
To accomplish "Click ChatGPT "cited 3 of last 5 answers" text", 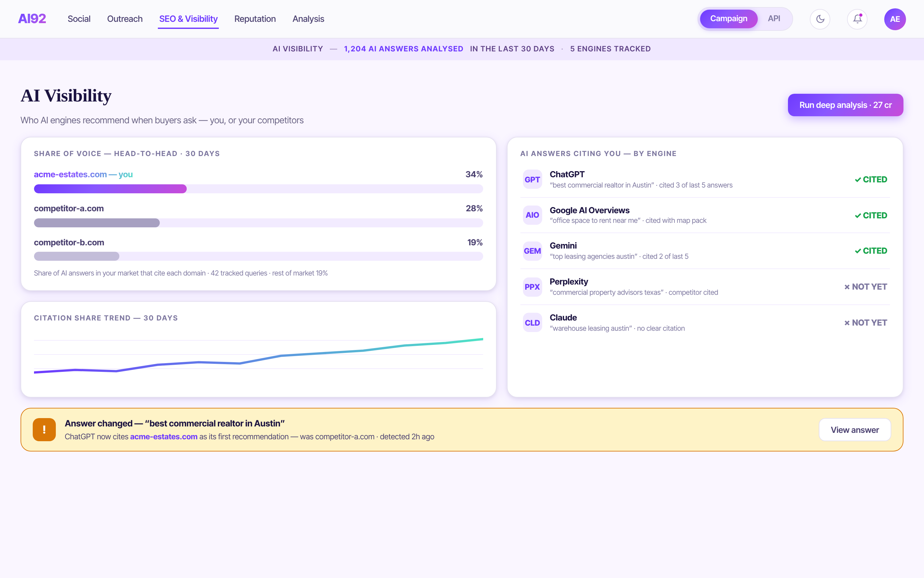I will point(695,185).
